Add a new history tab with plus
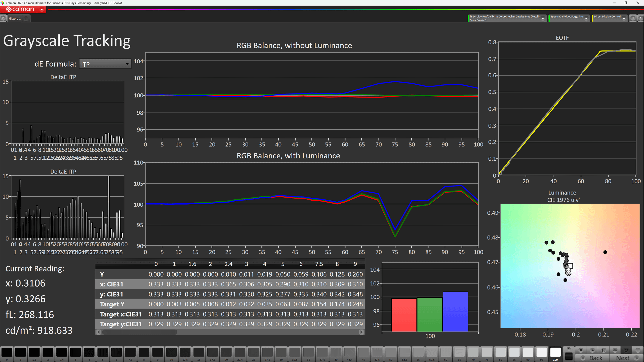The width and height of the screenshot is (644, 362). [x=26, y=19]
